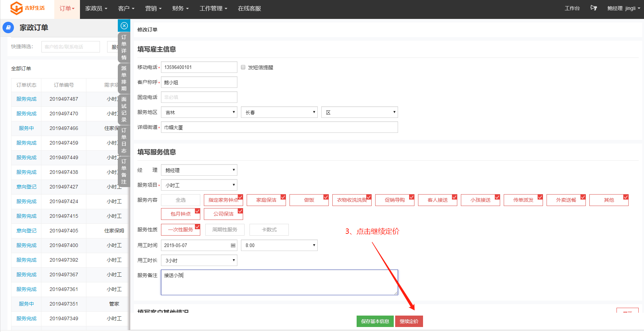Click the blue 家政订单 page icon
Image resolution: width=644 pixels, height=332 pixels.
tap(8, 27)
